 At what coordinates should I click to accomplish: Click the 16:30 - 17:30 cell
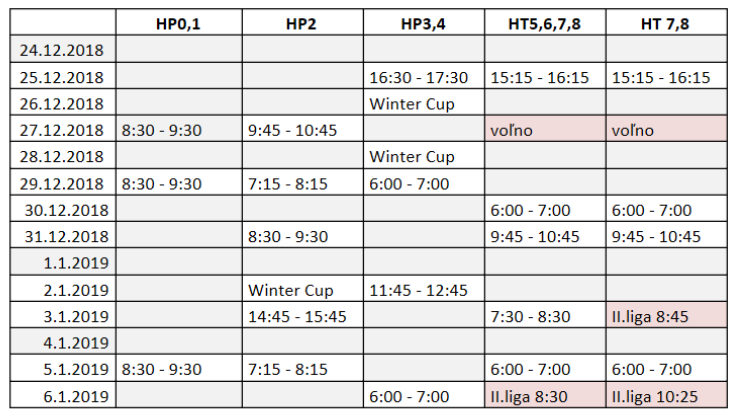click(x=424, y=76)
